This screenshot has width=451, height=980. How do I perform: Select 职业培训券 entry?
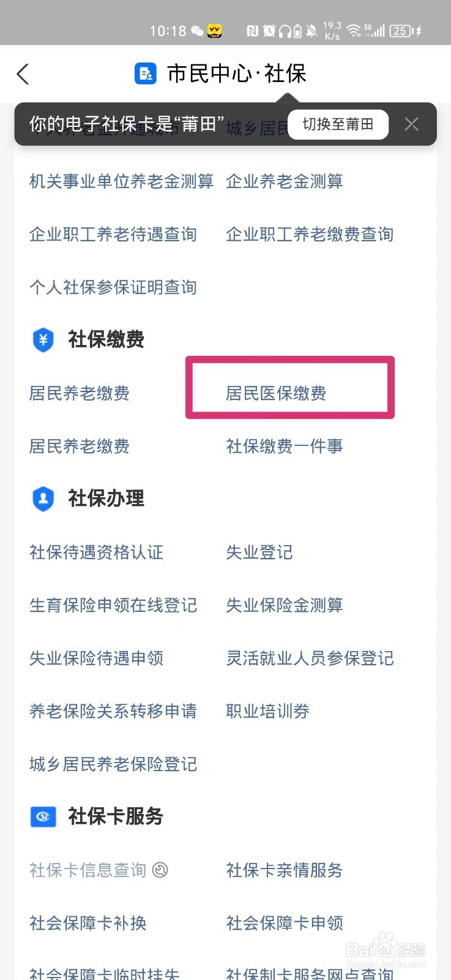click(268, 711)
